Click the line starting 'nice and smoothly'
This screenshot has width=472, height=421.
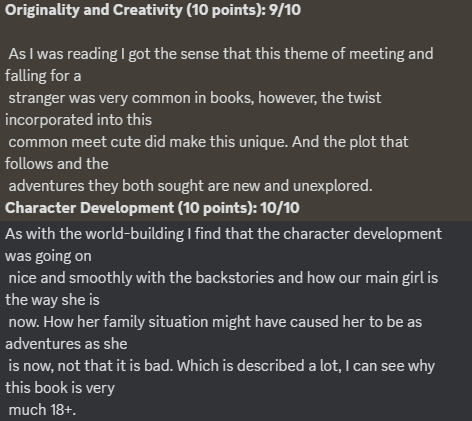click(223, 278)
